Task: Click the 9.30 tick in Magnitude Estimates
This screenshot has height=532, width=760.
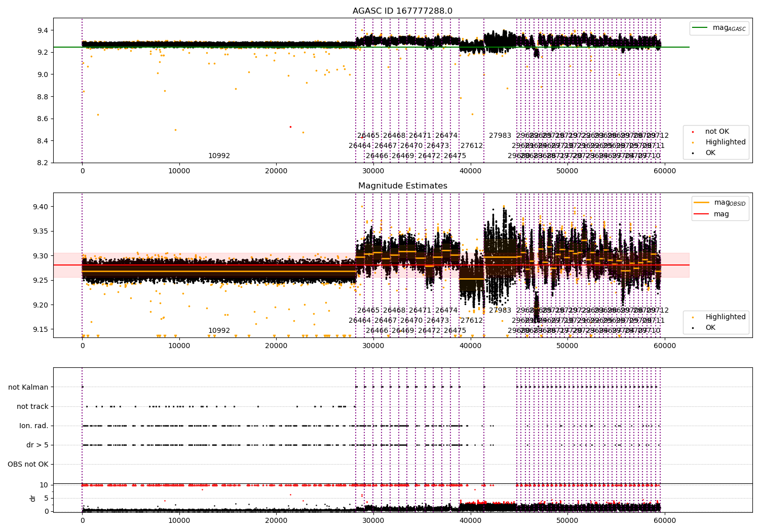Action: click(x=41, y=256)
